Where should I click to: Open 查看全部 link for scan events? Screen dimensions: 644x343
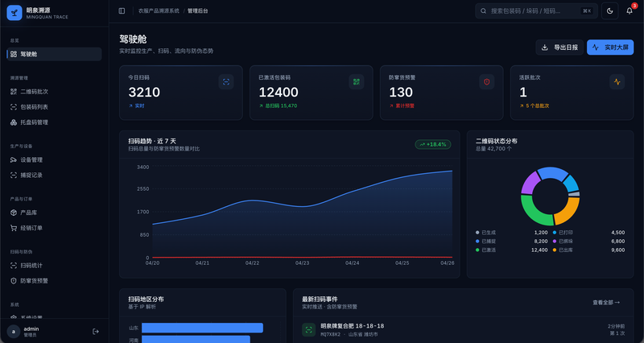[x=606, y=303]
